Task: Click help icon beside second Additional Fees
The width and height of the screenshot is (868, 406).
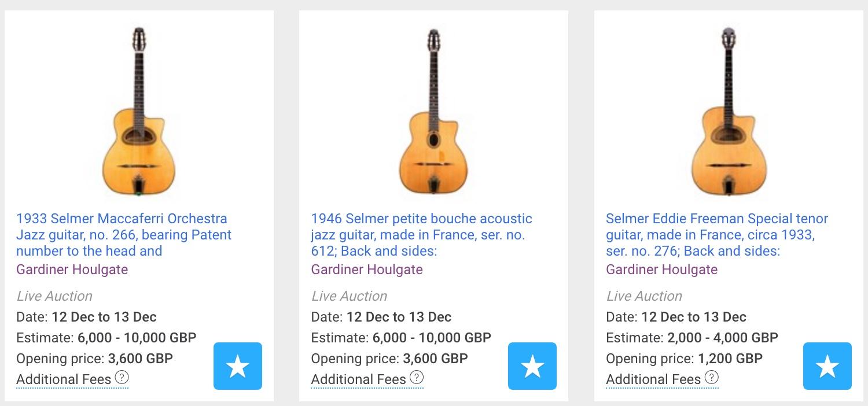Action: click(417, 378)
